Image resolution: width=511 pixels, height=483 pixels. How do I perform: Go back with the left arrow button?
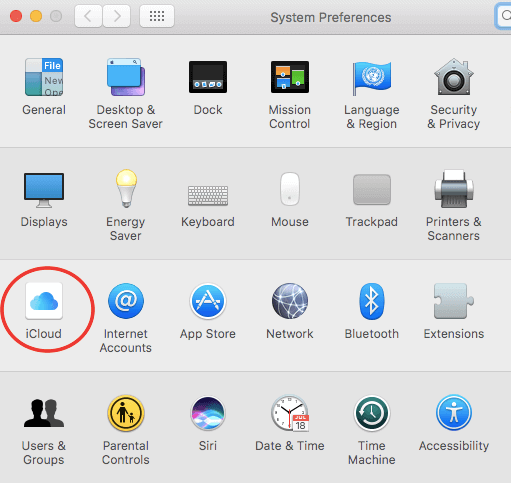click(x=88, y=16)
